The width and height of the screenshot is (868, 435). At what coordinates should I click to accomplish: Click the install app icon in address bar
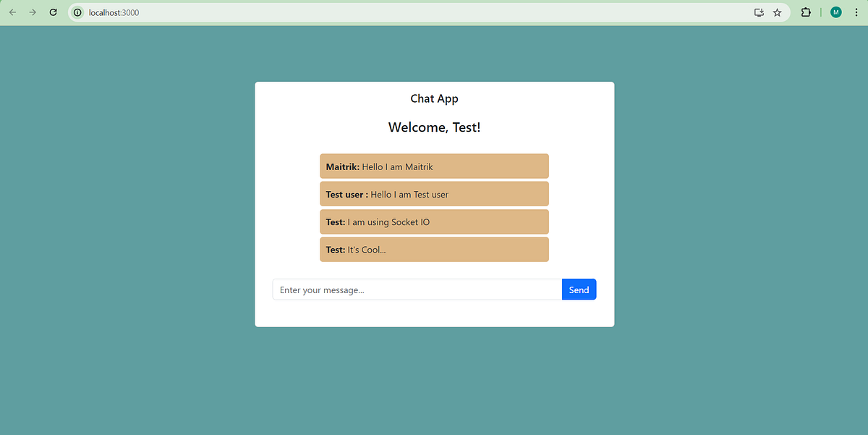pos(759,12)
